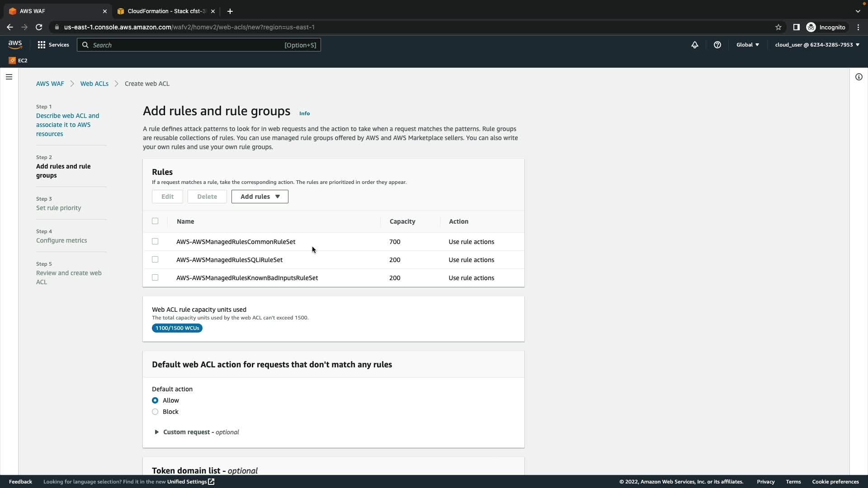Screen dimensions: 868x488
Task: Open the AWS Services grid menu
Action: point(53,45)
